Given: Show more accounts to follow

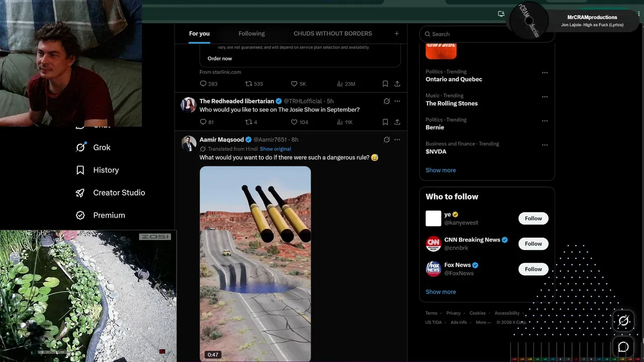Looking at the screenshot, I should point(441,292).
